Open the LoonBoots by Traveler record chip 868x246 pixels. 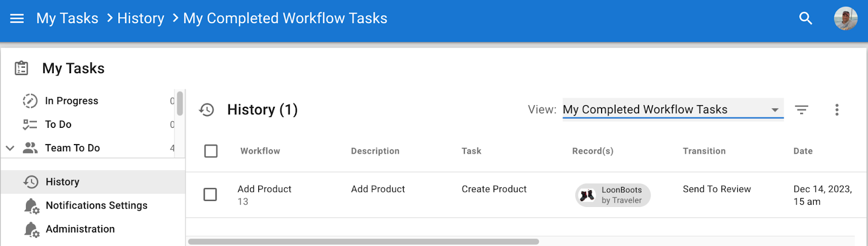click(613, 195)
